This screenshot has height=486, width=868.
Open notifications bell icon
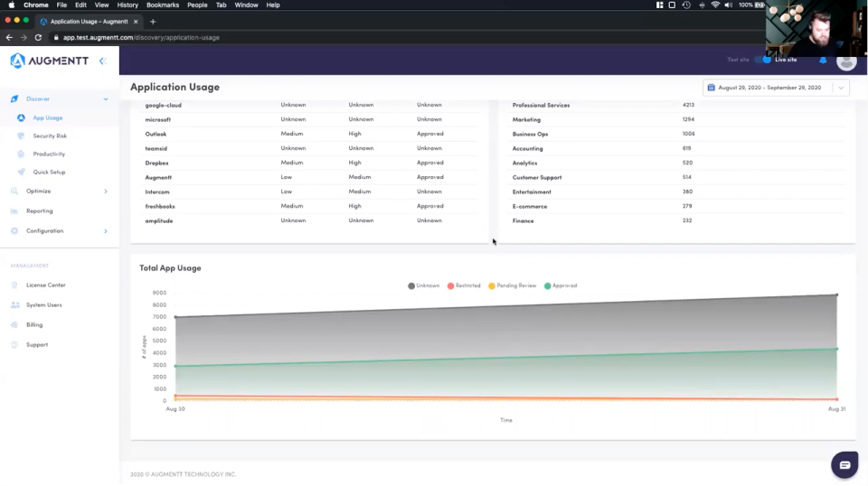pos(823,60)
